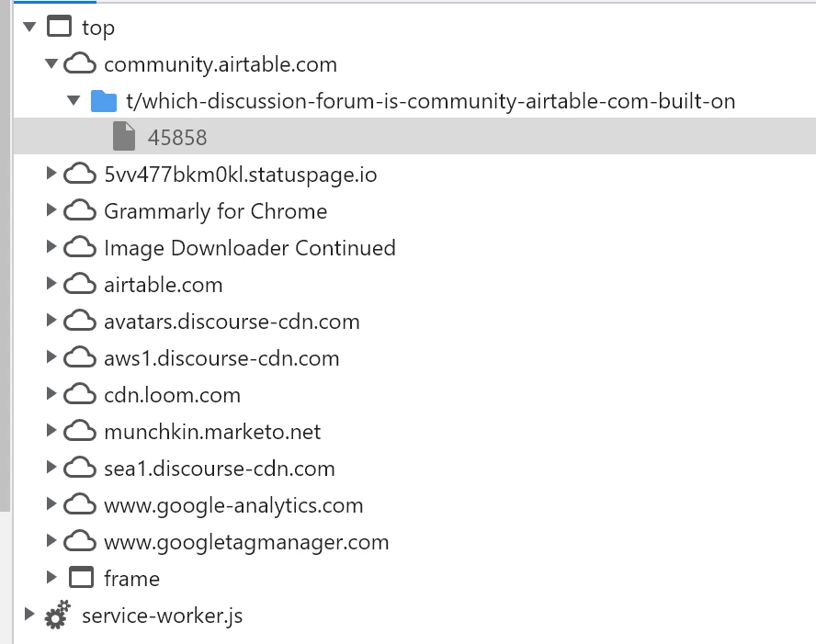Expand the munchkin.marketo.net node
The image size is (816, 644).
[x=51, y=431]
